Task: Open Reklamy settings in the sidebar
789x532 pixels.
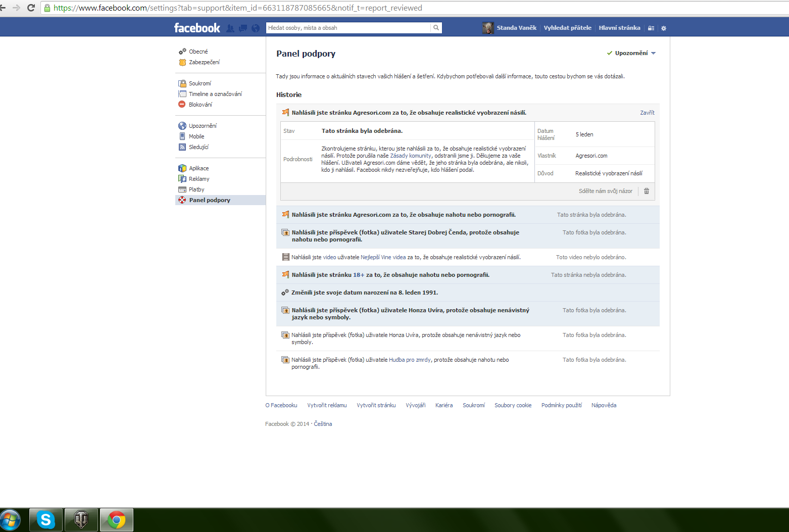Action: coord(199,179)
